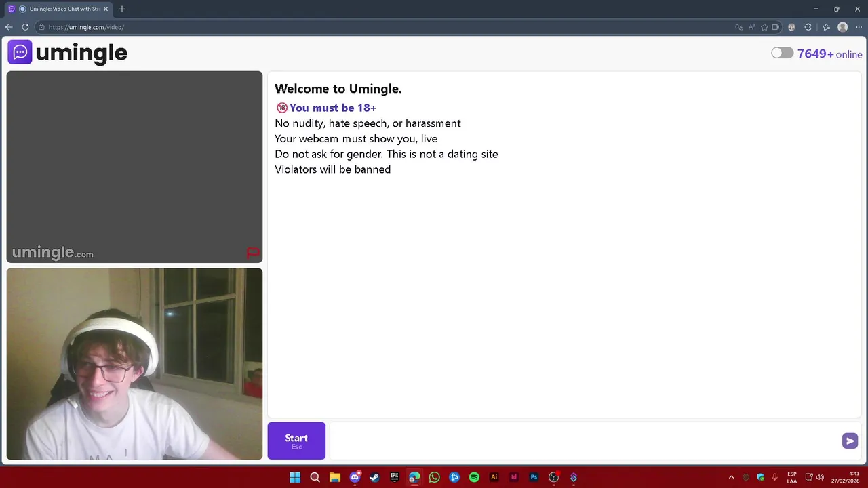Launch Adobe InDesign from the taskbar
The image size is (868, 488).
point(514,477)
